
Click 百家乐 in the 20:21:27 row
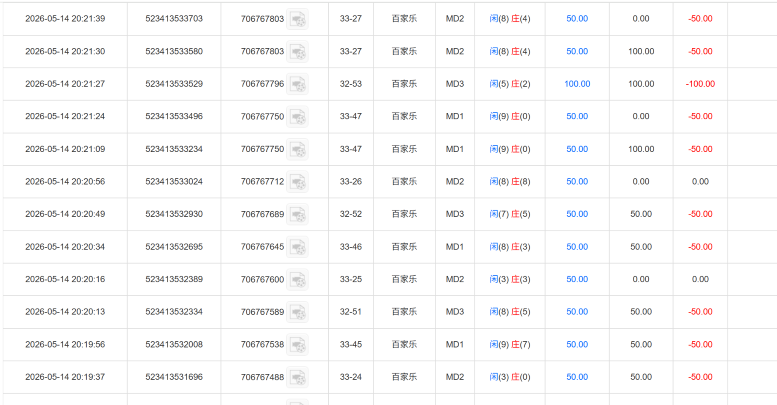(x=404, y=84)
